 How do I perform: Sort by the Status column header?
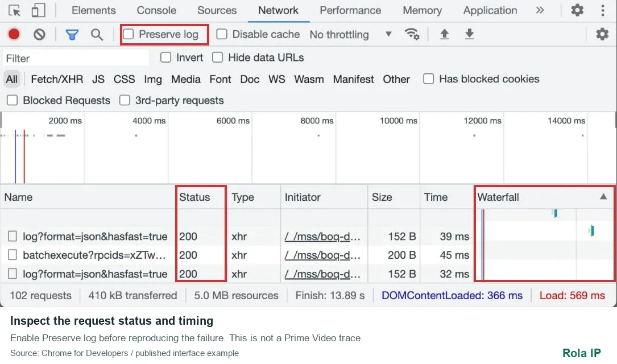[194, 197]
